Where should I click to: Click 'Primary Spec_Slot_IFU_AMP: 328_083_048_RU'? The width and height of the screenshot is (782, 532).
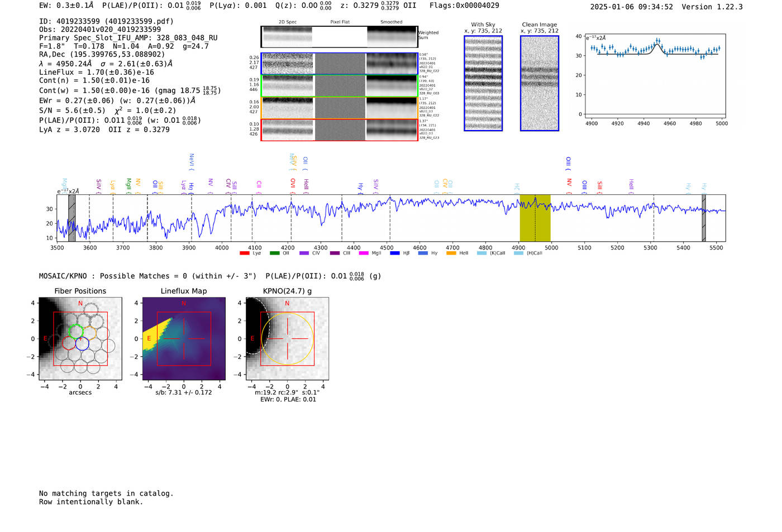128,38
